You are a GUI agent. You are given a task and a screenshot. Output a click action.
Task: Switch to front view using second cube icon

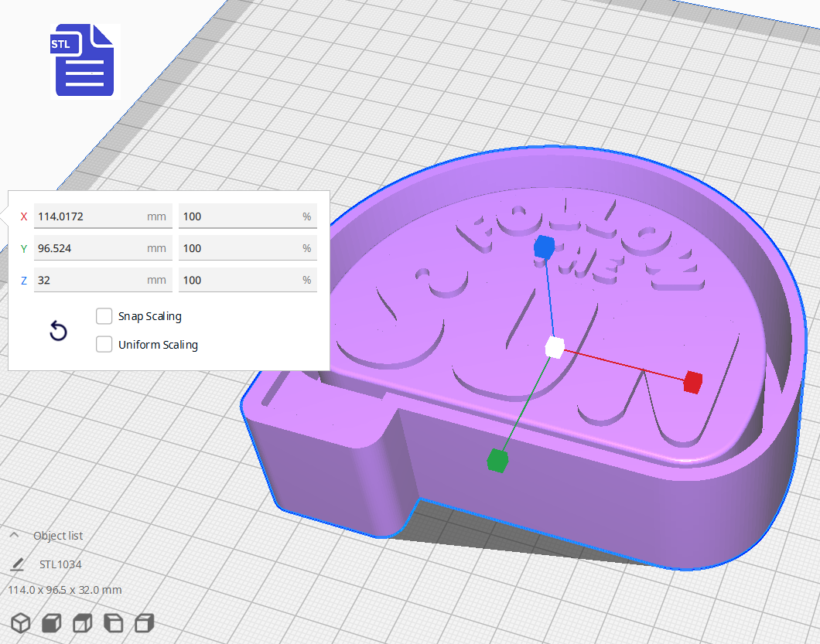coord(52,622)
